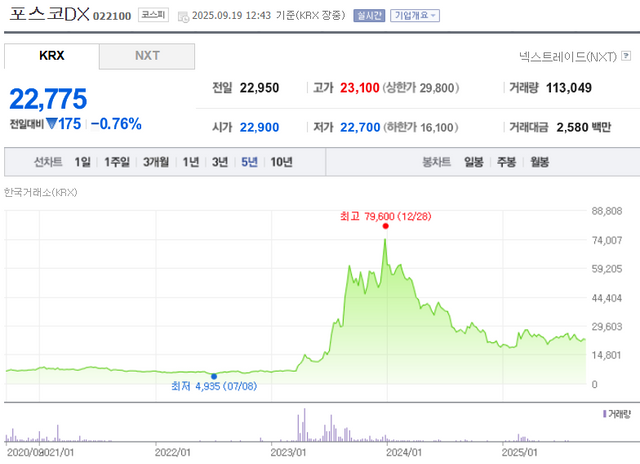The image size is (640, 464).
Task: Switch to the NXT exchange tab
Action: (147, 56)
